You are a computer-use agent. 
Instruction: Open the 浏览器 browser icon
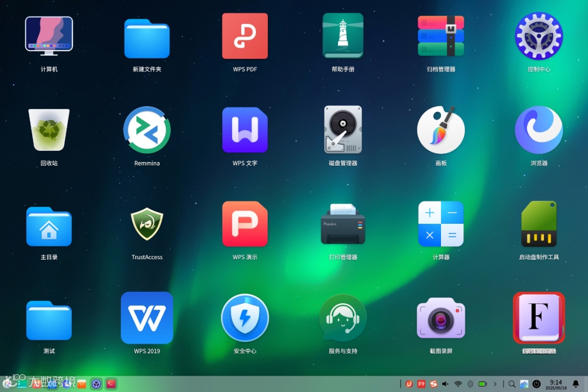[539, 130]
